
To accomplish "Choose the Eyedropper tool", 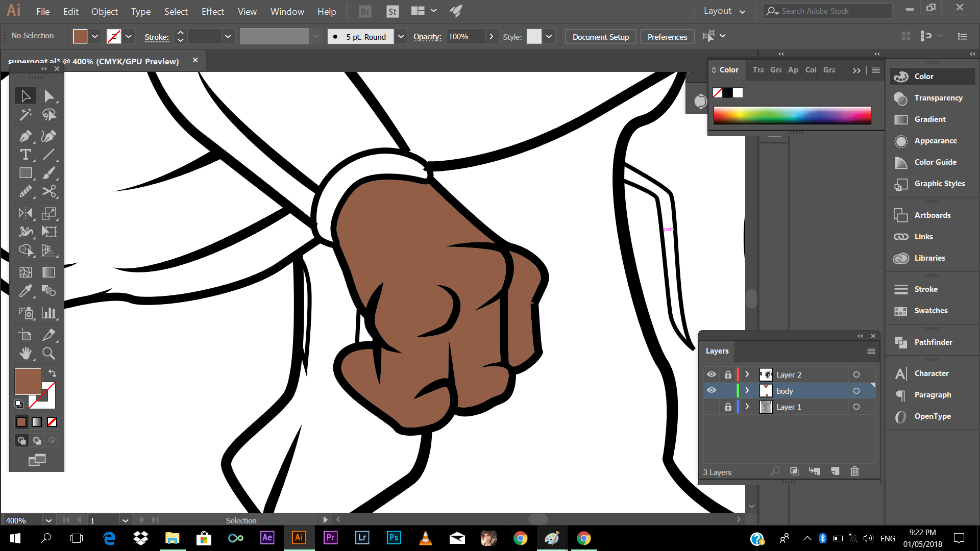I will [25, 291].
